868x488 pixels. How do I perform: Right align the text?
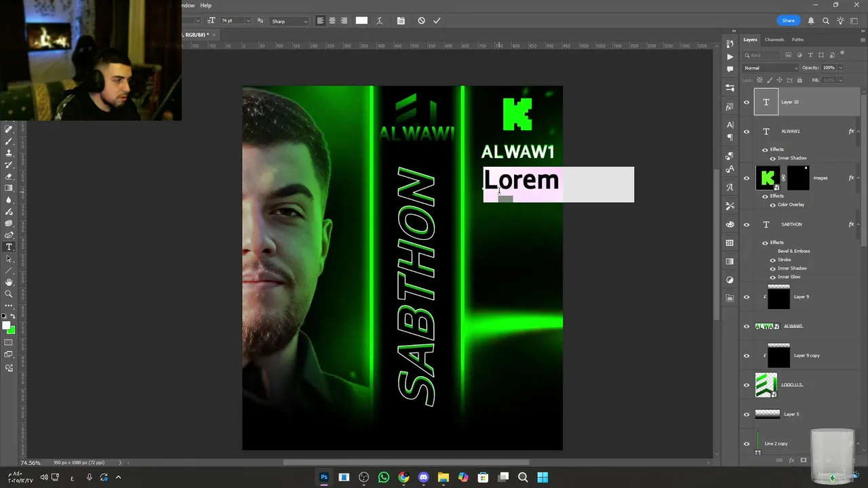[x=344, y=21]
